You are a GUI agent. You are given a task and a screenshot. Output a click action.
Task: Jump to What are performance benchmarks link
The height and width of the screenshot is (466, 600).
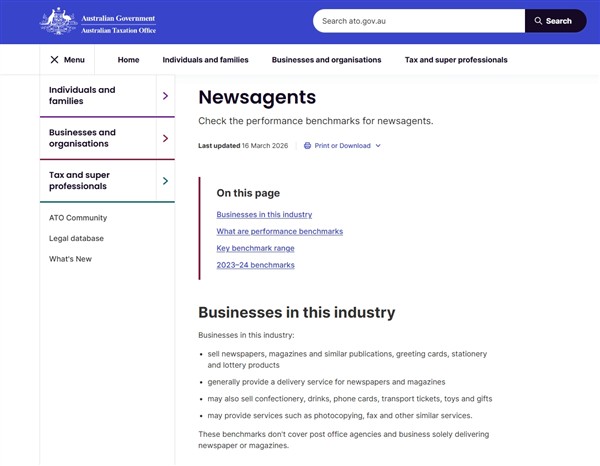click(x=280, y=231)
